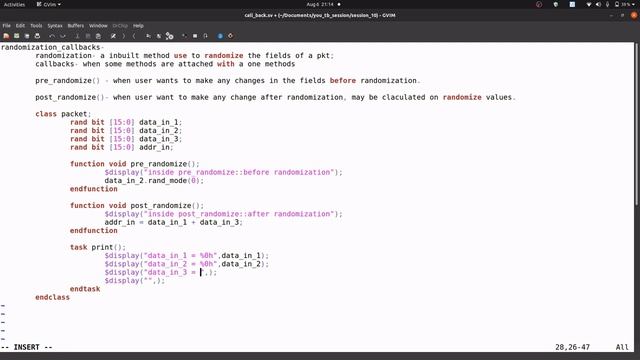Click the Save All files toolbar icon
640x360 pixels.
click(27, 36)
